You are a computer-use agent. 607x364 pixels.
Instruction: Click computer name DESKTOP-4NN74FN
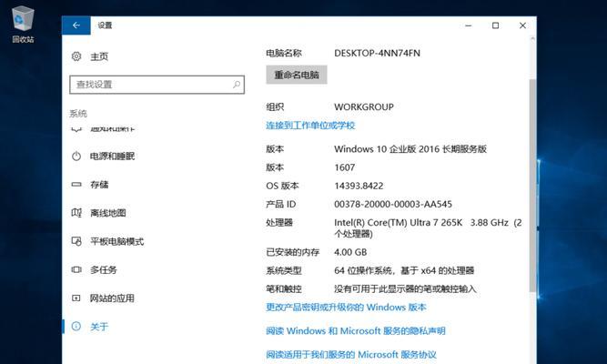[x=377, y=54]
